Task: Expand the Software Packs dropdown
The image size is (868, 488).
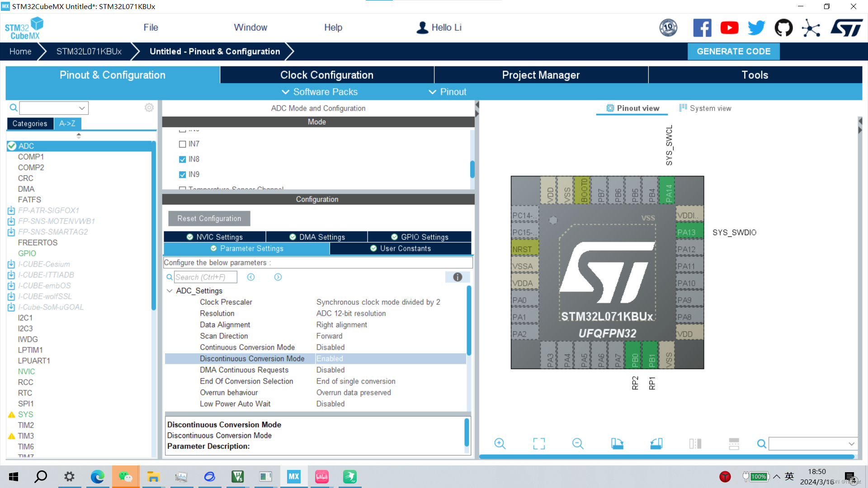Action: [x=320, y=92]
